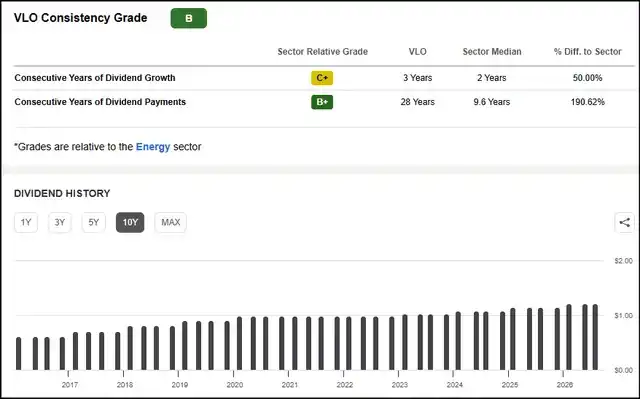
Task: Click the 2021 x-axis label
Action: pyautogui.click(x=290, y=385)
